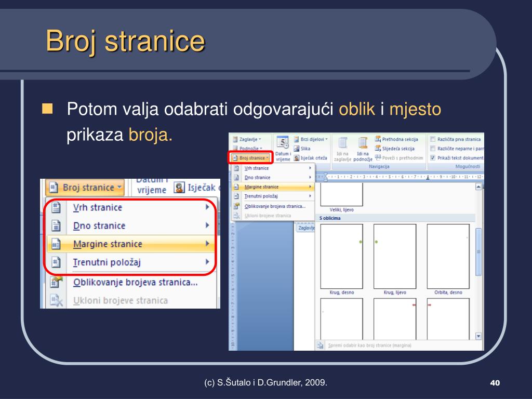Click the Prethodna sekcija icon
This screenshot has width=532, height=399.
click(x=378, y=139)
